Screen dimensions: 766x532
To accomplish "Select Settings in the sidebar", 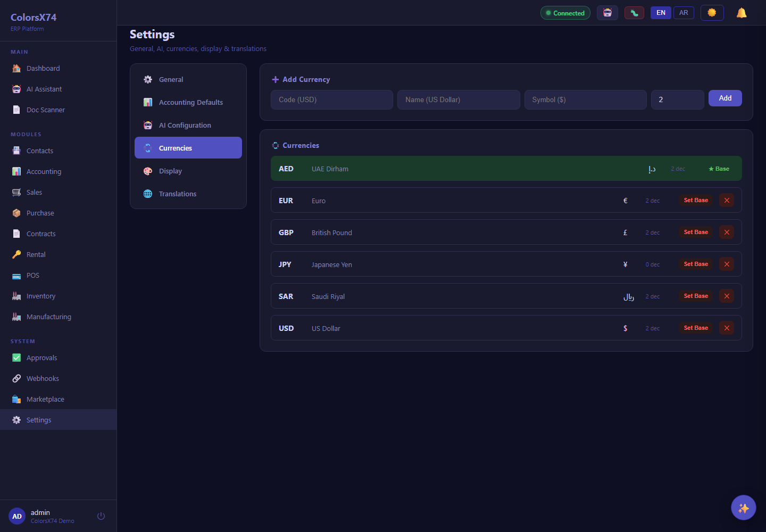I will pos(58,420).
